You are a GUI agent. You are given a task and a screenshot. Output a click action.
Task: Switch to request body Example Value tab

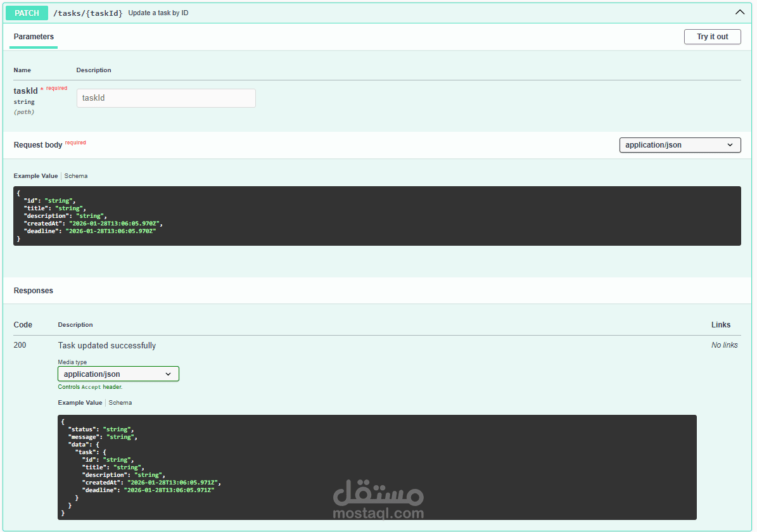(x=35, y=175)
